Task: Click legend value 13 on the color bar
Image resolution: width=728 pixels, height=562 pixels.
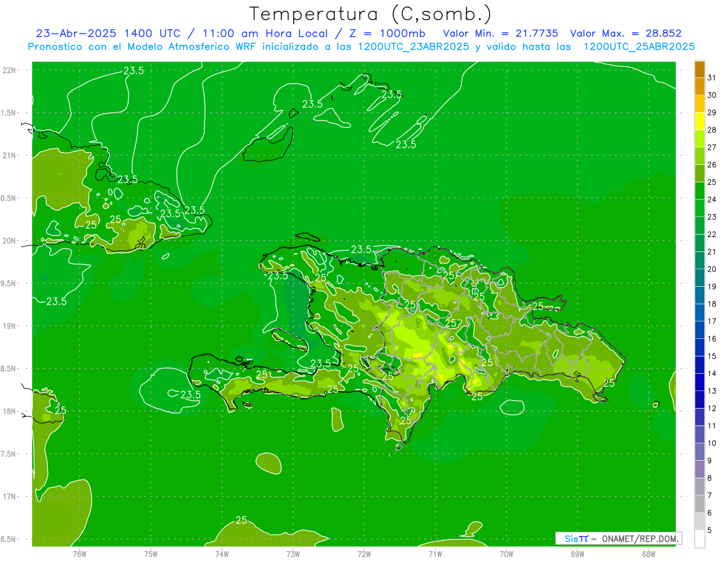Action: click(x=712, y=391)
